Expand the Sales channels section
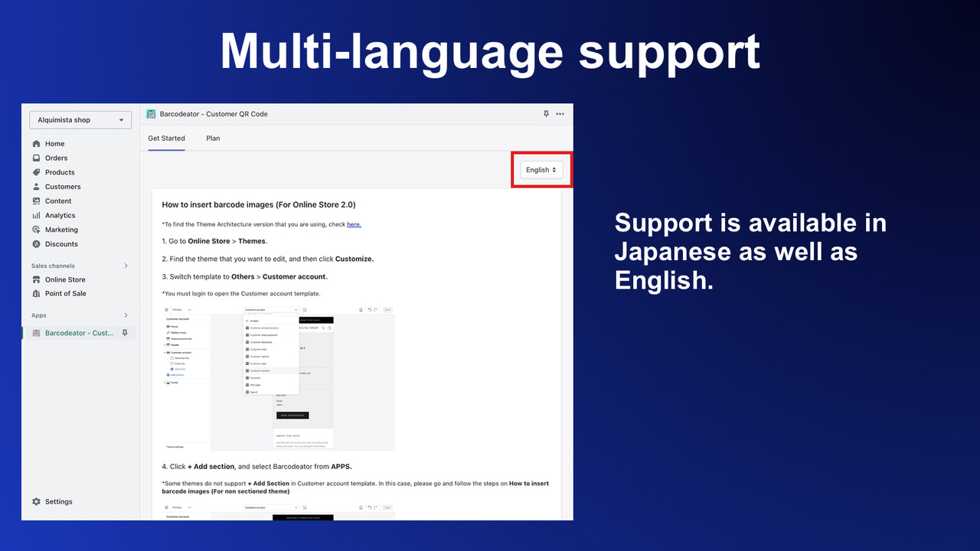This screenshot has height=551, width=980. (x=125, y=266)
